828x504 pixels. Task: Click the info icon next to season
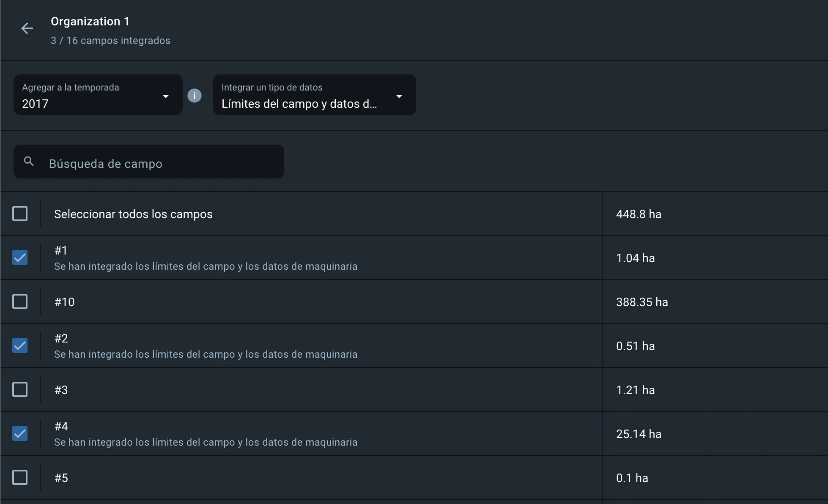(195, 96)
